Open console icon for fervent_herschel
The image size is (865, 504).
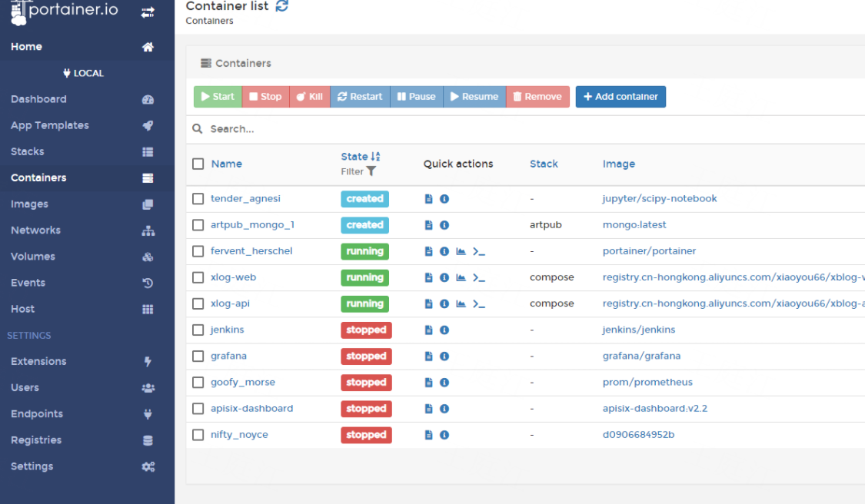(479, 251)
